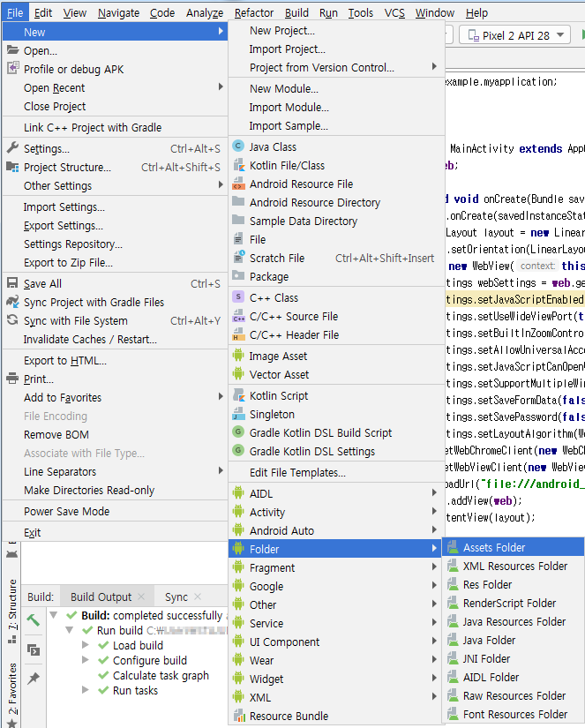Click the Vector Asset android icon

click(x=238, y=374)
